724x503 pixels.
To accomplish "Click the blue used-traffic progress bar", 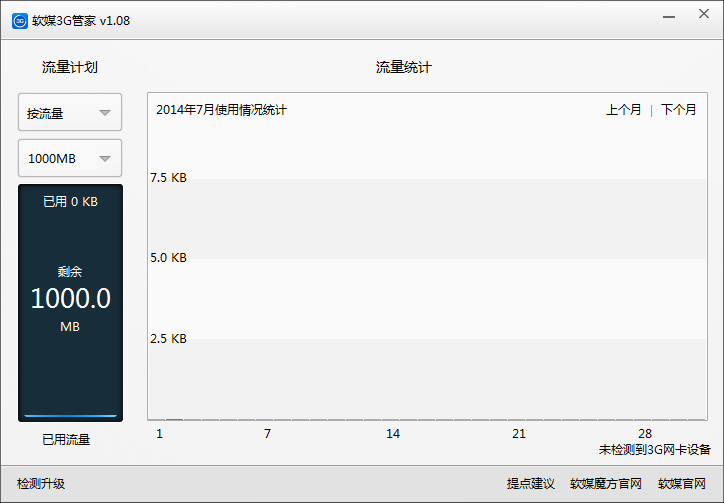I will (70, 416).
